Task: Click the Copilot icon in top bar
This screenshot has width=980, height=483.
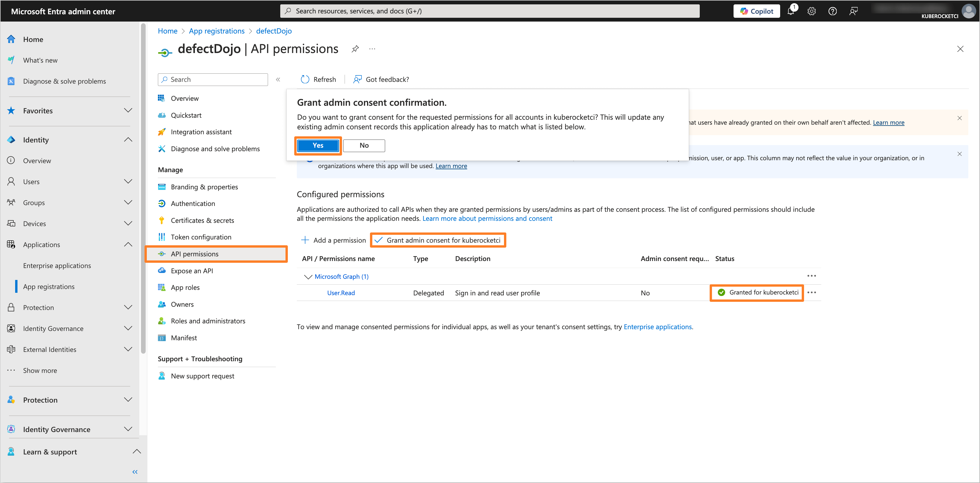Action: (757, 10)
